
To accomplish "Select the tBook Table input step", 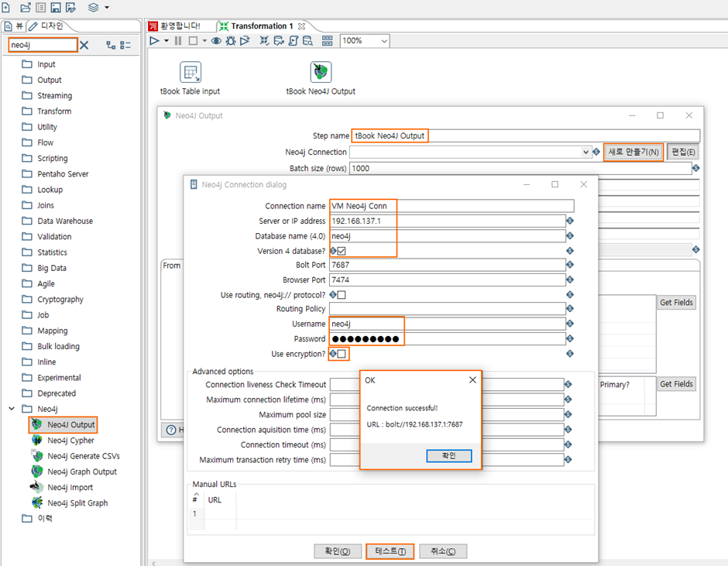I will 191,73.
